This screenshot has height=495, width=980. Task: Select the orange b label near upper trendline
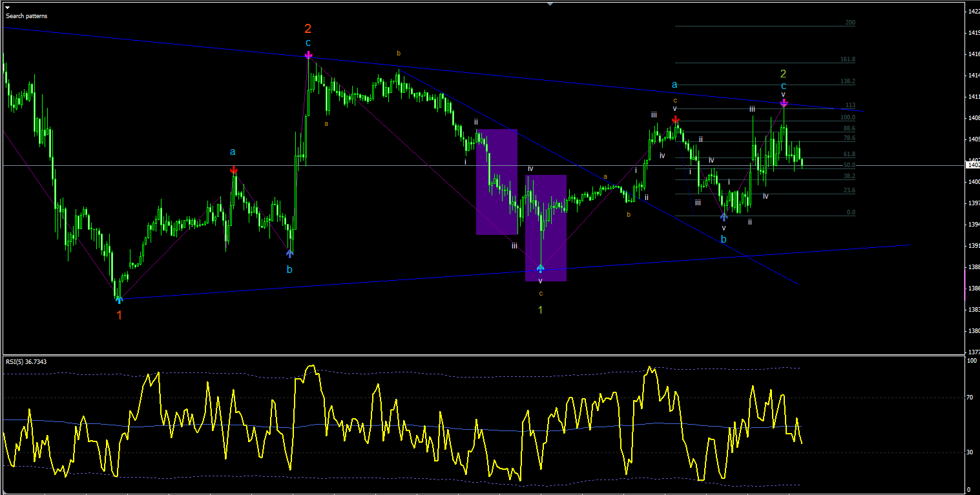(399, 53)
